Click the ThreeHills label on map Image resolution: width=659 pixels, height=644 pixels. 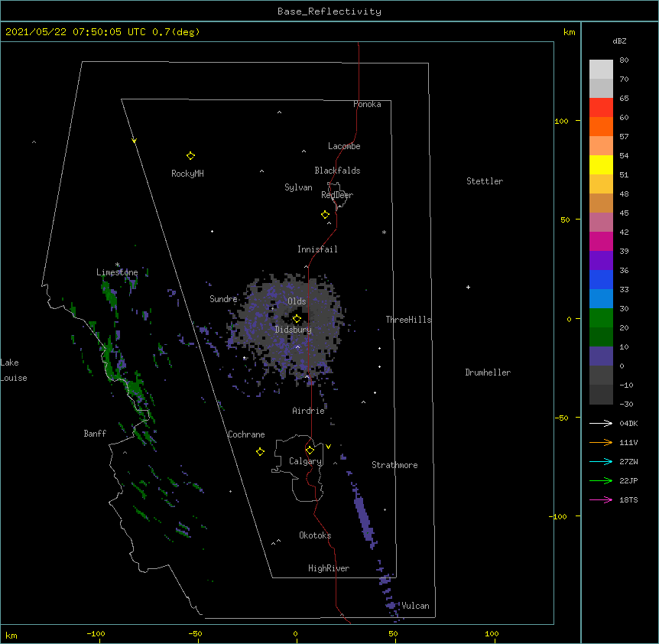(408, 320)
